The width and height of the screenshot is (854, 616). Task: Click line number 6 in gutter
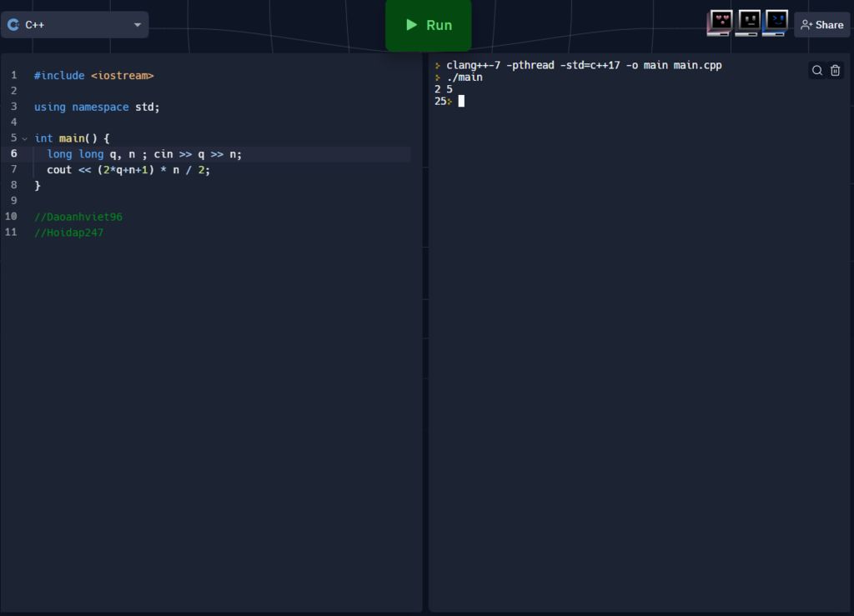click(13, 153)
